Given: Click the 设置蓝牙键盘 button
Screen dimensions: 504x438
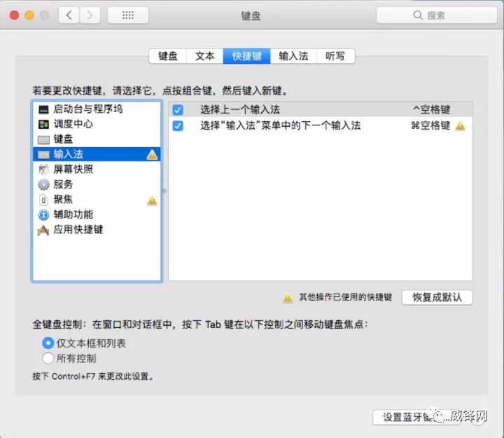Looking at the screenshot, I should pos(411,417).
